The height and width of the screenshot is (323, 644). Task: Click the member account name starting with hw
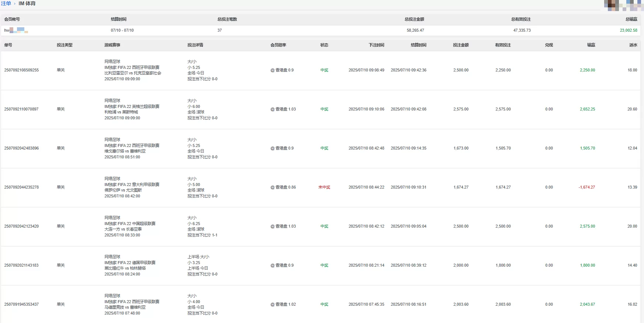click(x=16, y=30)
